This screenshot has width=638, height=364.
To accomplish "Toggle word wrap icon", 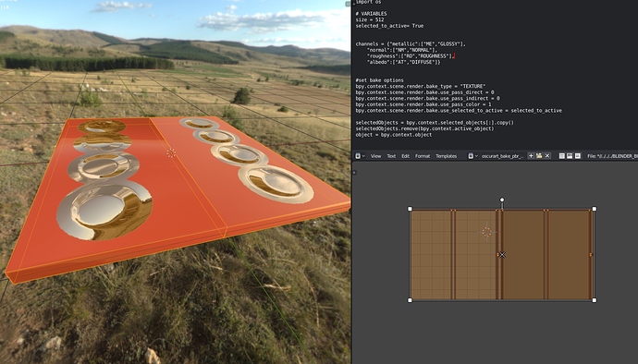I will [x=570, y=156].
